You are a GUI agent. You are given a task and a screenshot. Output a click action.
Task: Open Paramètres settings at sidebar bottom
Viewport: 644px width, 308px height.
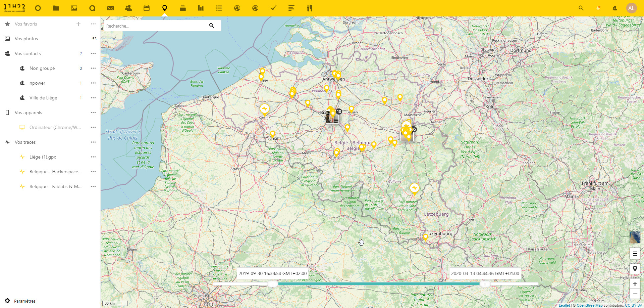pyautogui.click(x=24, y=301)
